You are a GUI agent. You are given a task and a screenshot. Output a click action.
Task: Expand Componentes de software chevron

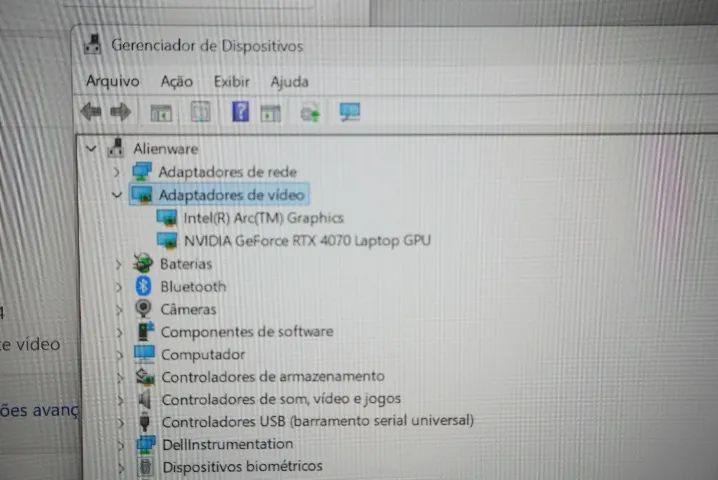[120, 333]
